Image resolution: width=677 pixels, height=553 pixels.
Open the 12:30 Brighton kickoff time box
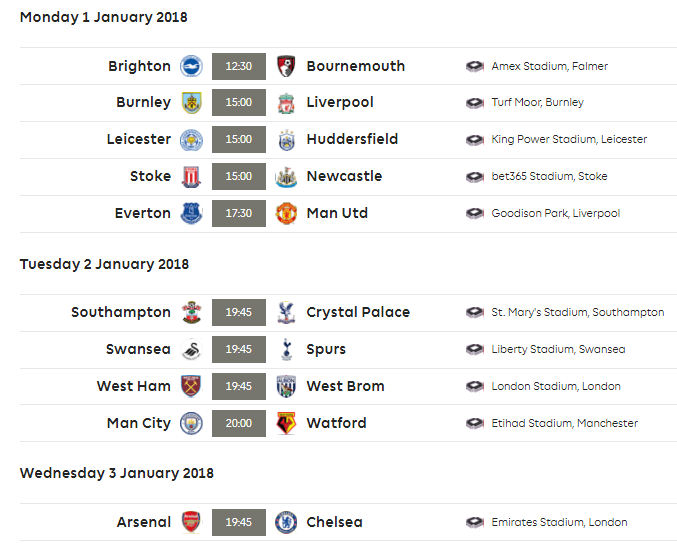[x=239, y=66]
